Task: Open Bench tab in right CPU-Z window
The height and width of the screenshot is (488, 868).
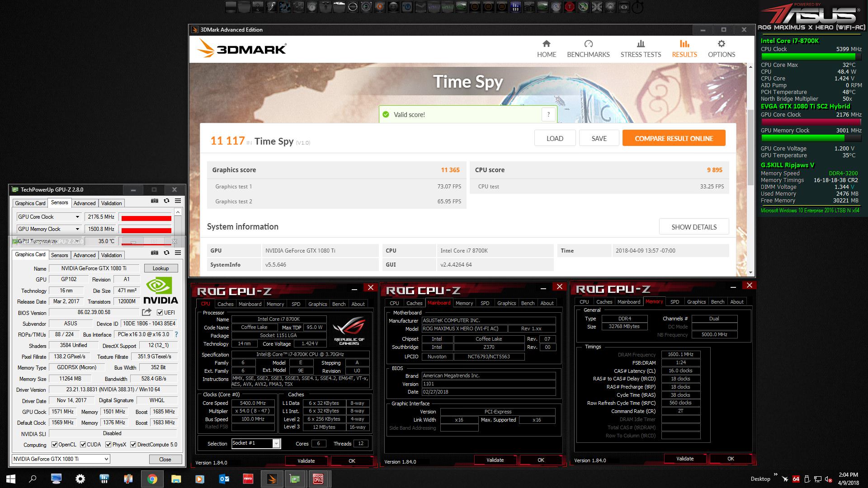Action: coord(717,302)
